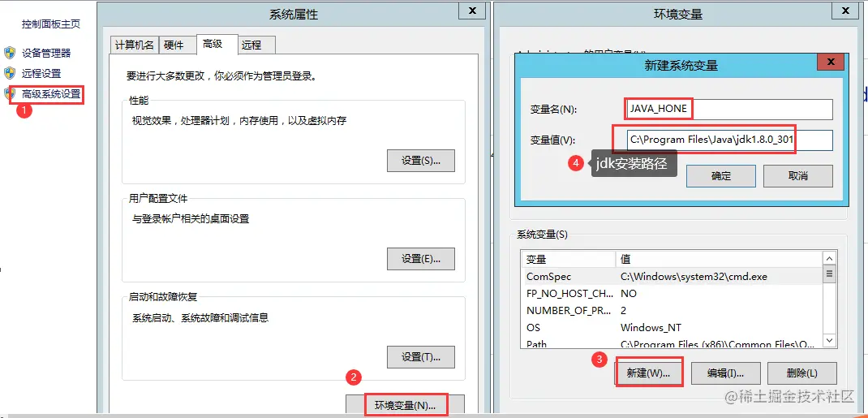Click the 变量 column header
The height and width of the screenshot is (418, 868).
tap(569, 259)
